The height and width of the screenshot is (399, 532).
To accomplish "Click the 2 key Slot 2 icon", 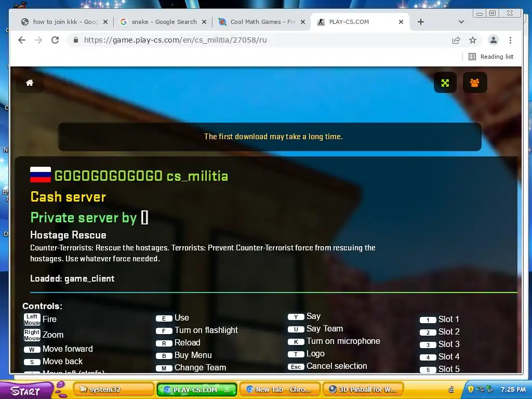I will [428, 332].
